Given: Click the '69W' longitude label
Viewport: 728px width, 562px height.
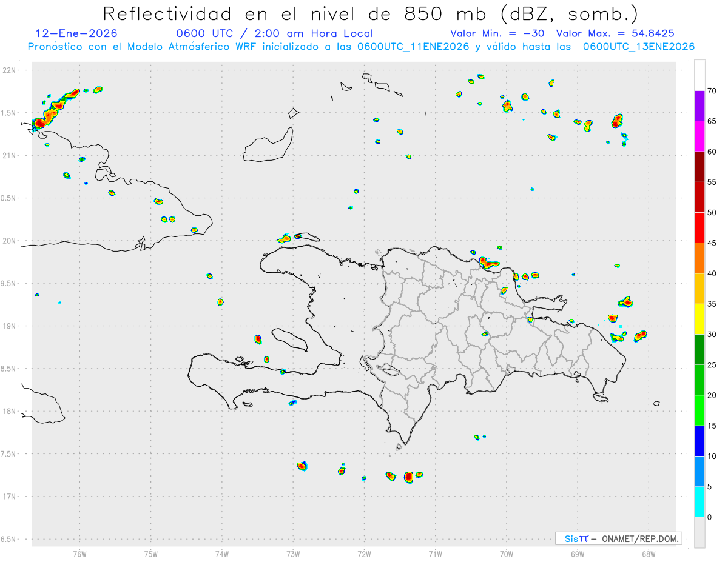Looking at the screenshot, I should tap(578, 553).
